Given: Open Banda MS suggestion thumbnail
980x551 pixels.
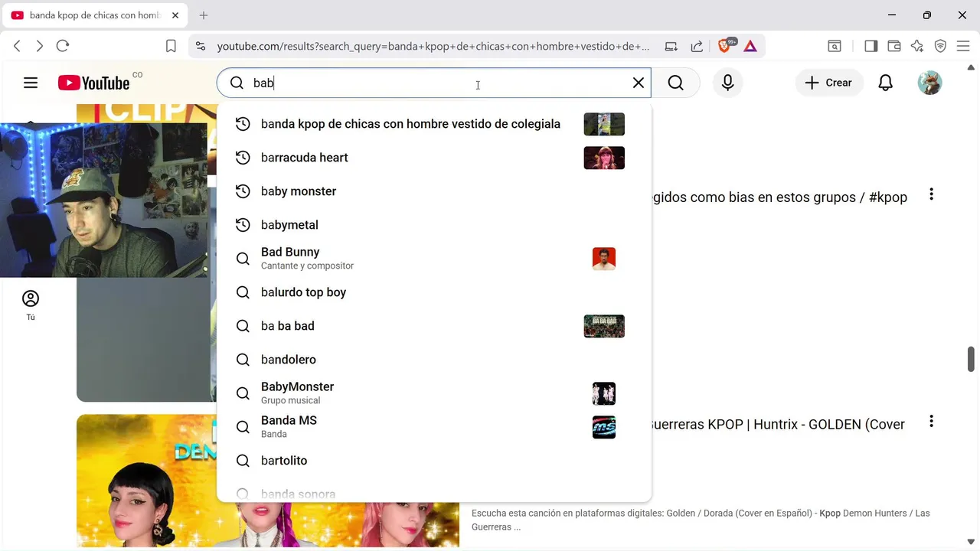Looking at the screenshot, I should 604,427.
